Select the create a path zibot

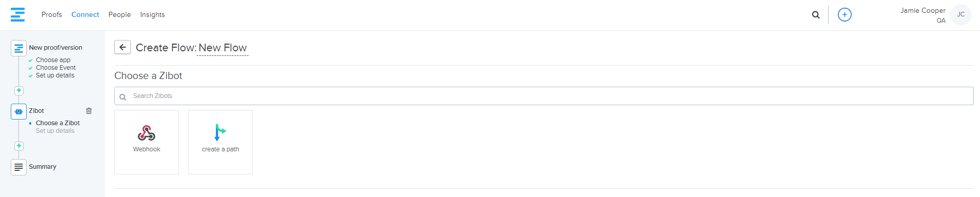220,142
